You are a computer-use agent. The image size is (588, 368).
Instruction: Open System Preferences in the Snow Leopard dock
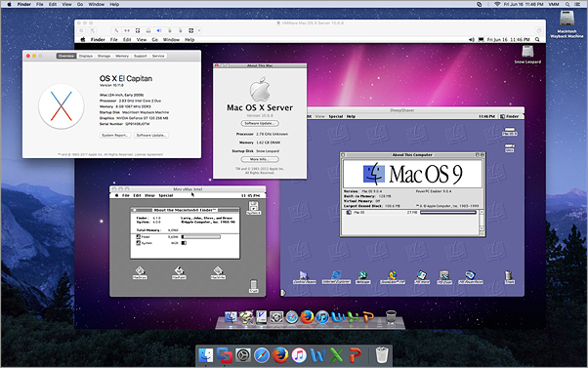[276, 317]
